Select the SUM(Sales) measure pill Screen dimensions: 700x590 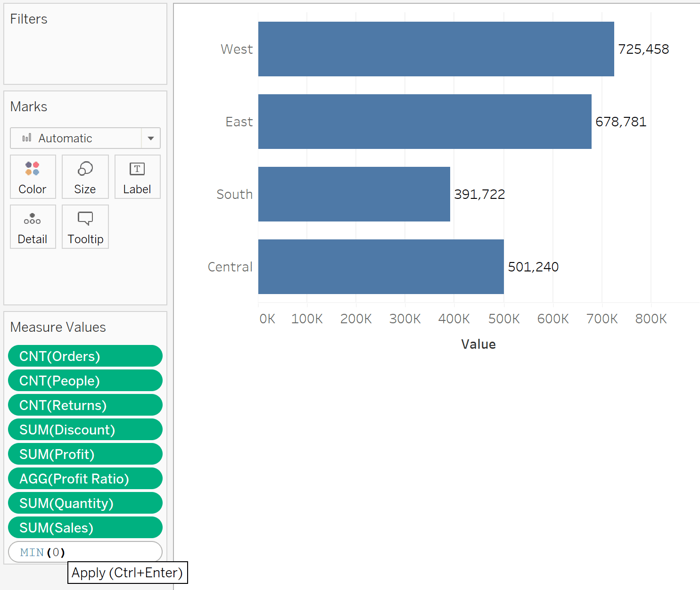tap(85, 528)
